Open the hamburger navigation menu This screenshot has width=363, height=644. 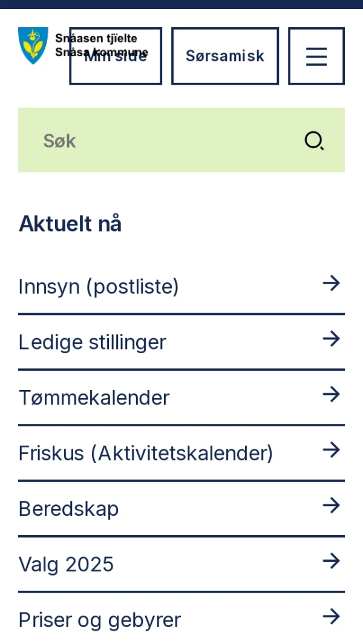(316, 56)
